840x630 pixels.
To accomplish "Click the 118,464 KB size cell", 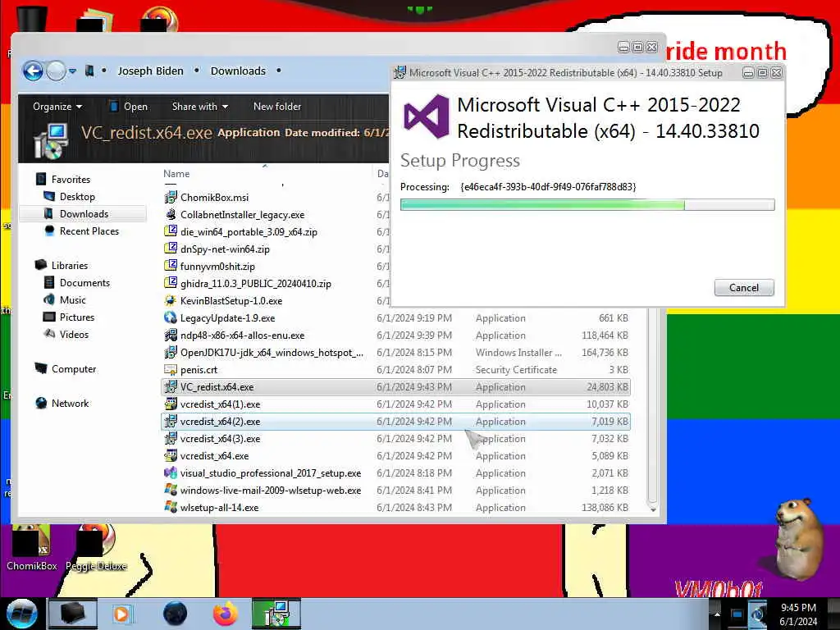I will click(x=605, y=335).
